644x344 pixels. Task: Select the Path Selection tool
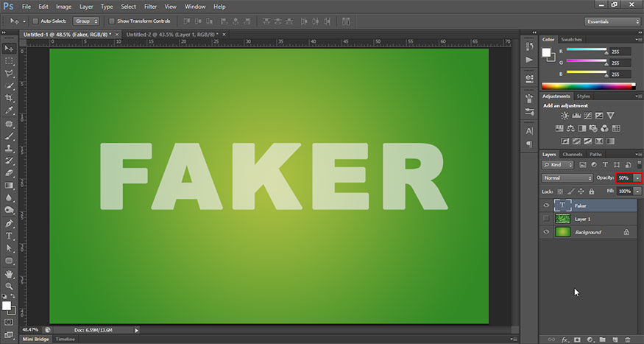pyautogui.click(x=9, y=248)
